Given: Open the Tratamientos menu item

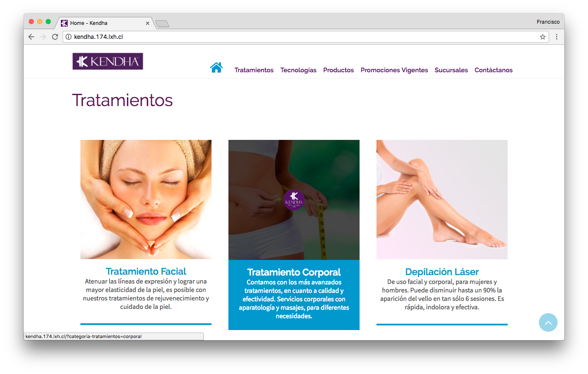Looking at the screenshot, I should coord(254,70).
